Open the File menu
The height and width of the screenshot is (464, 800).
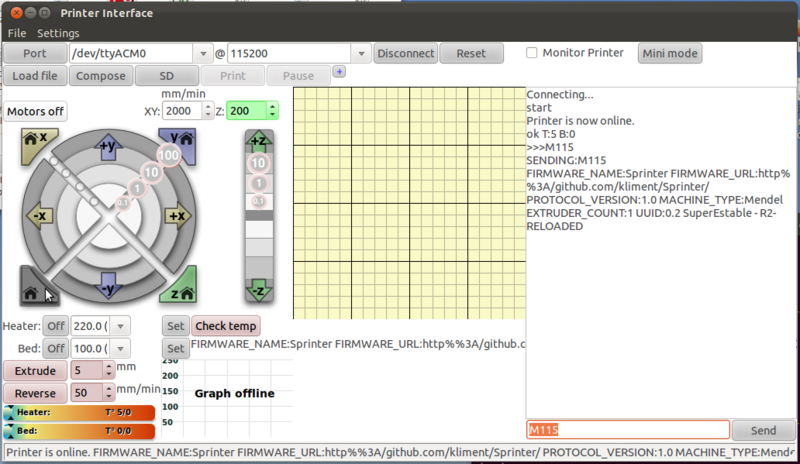click(17, 33)
